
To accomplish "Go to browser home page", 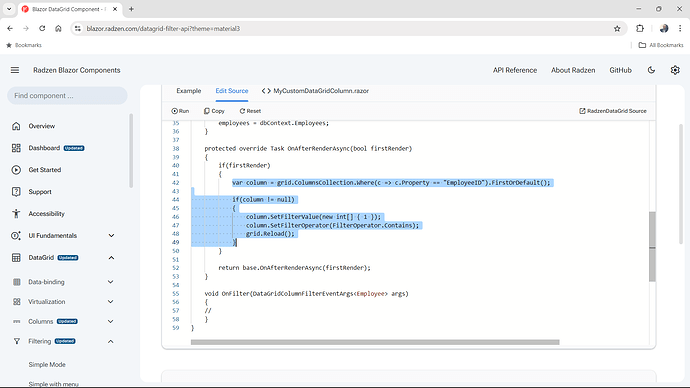I will point(58,29).
